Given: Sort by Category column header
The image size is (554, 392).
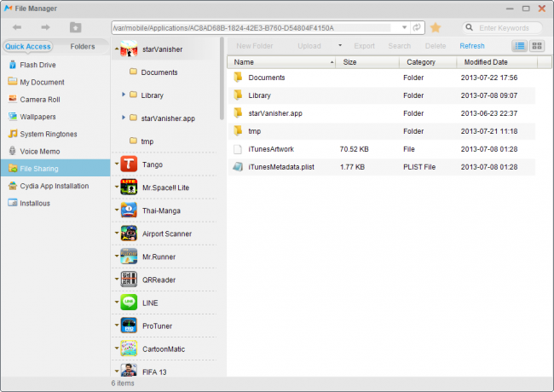Looking at the screenshot, I should click(x=428, y=62).
